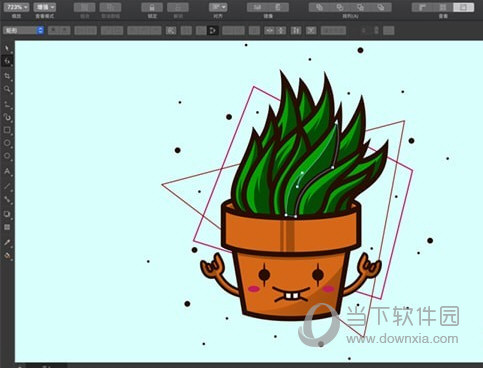Select the checkered Transparency tool

[7, 227]
